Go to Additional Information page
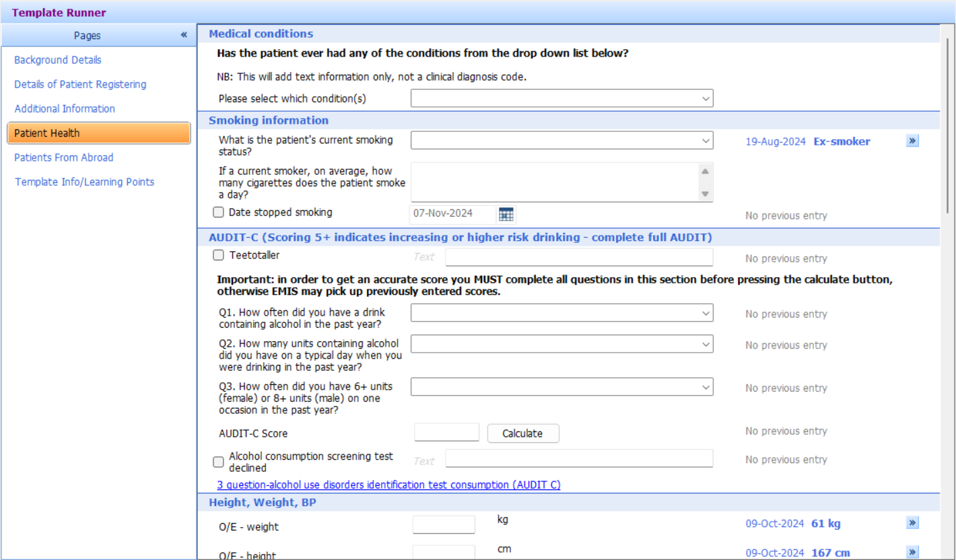The image size is (956, 560). [65, 108]
